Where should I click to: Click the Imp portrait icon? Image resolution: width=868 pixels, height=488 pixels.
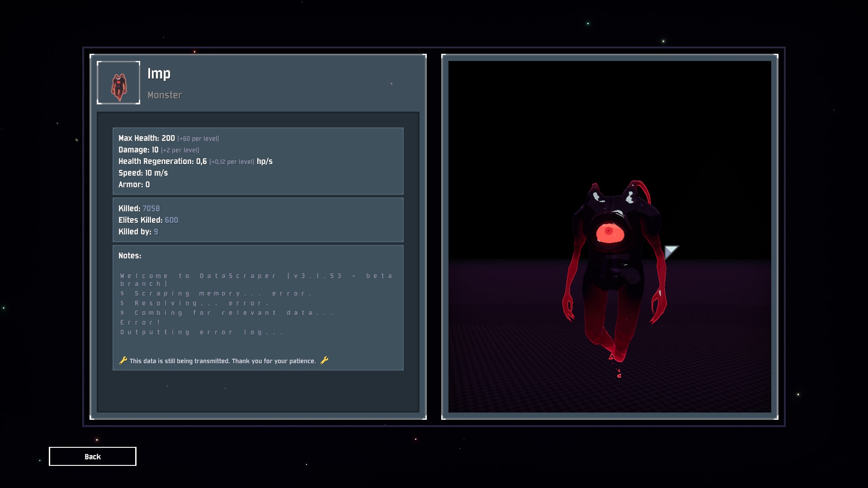click(118, 83)
